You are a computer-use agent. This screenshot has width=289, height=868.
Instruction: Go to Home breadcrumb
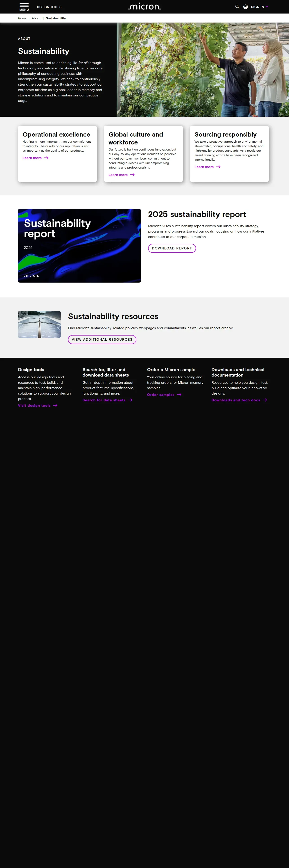pos(22,18)
